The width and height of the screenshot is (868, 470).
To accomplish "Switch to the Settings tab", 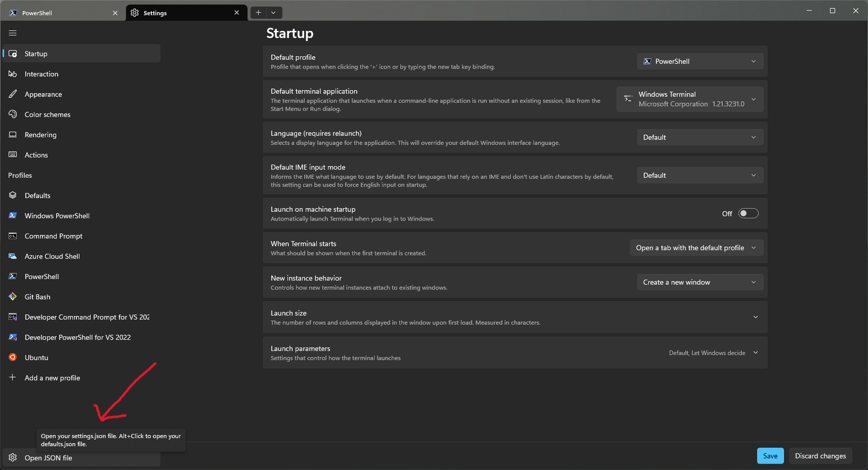I will click(186, 13).
